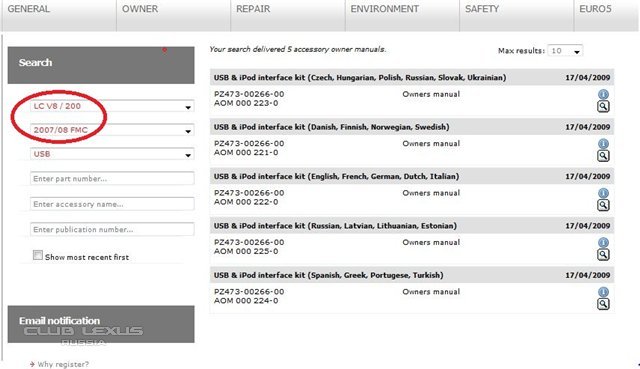
Task: Select the Czech, Hungarian, Polish interface kit title
Action: (360, 78)
